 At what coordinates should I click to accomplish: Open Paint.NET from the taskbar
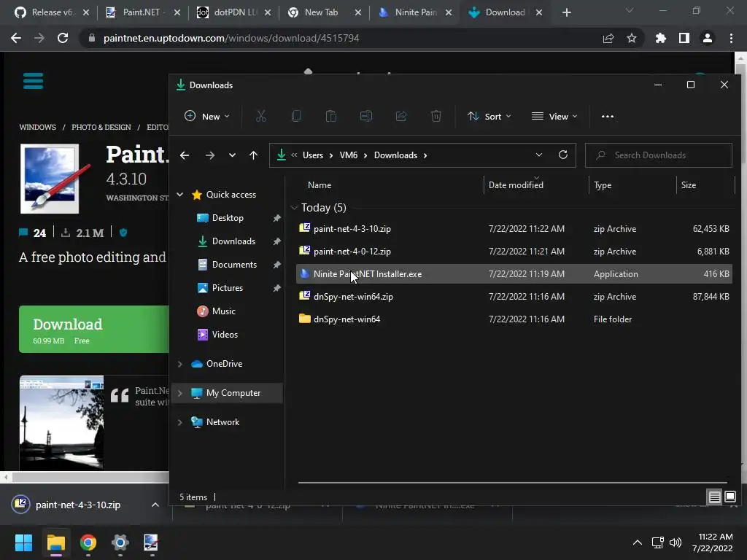(151, 542)
